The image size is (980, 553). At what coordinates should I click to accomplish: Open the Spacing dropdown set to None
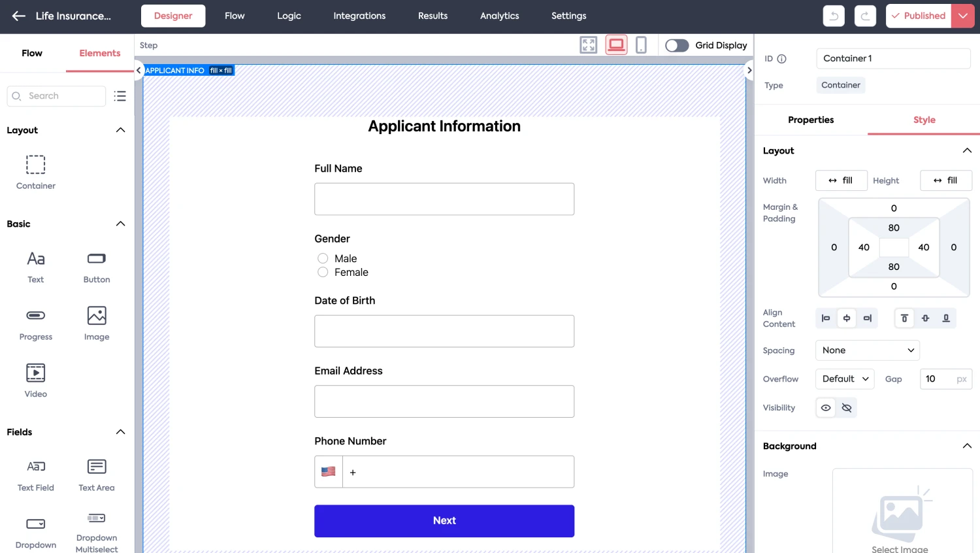867,350
